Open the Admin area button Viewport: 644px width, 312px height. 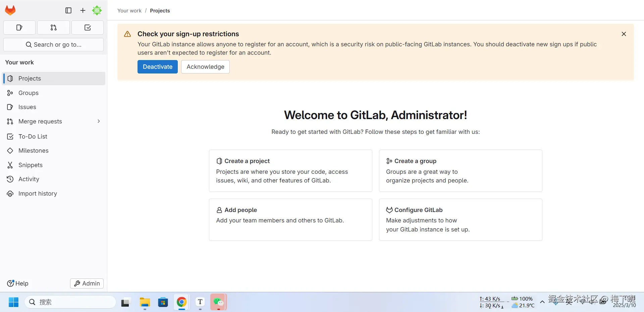87,283
